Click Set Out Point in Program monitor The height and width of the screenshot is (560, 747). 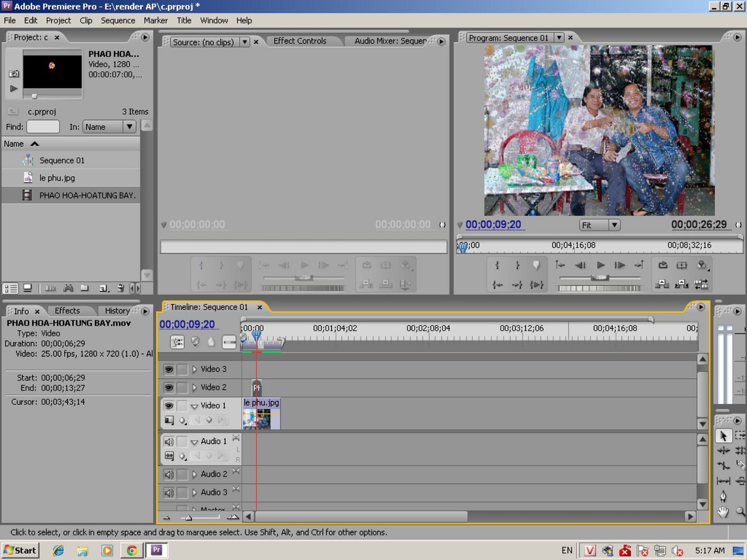[x=517, y=265]
